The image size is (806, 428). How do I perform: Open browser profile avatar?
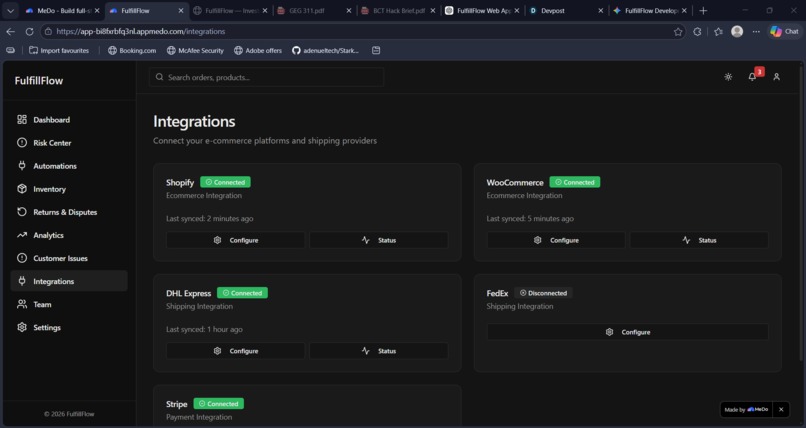(x=737, y=31)
